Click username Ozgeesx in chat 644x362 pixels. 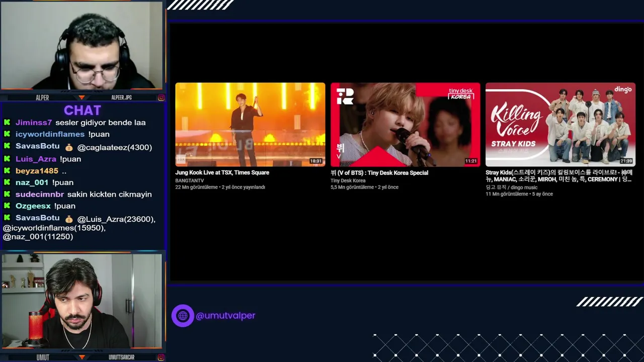(x=33, y=206)
